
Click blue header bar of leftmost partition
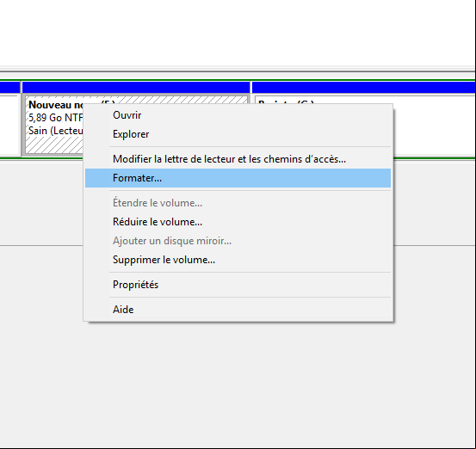point(9,88)
